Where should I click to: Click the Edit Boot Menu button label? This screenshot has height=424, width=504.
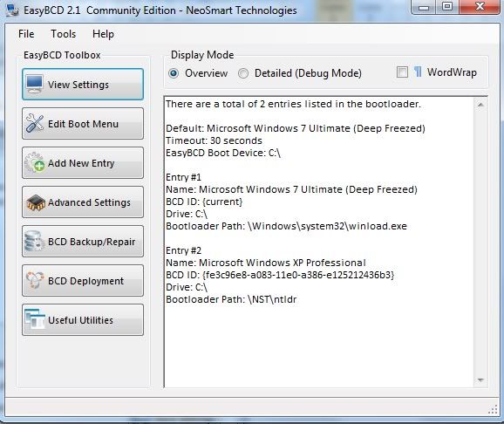pyautogui.click(x=83, y=124)
